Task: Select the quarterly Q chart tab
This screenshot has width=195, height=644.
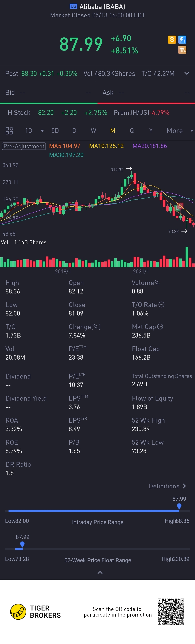Action: pos(132,131)
